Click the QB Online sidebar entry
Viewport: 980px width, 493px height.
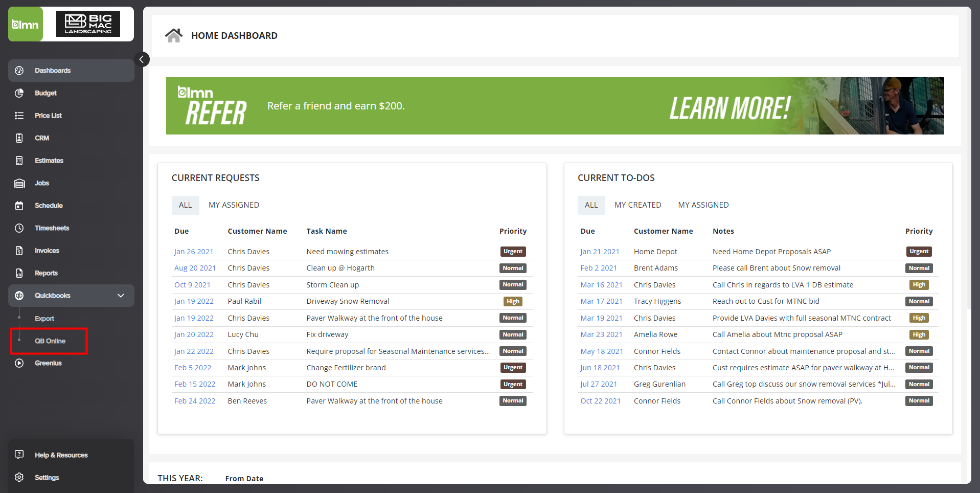(x=50, y=341)
